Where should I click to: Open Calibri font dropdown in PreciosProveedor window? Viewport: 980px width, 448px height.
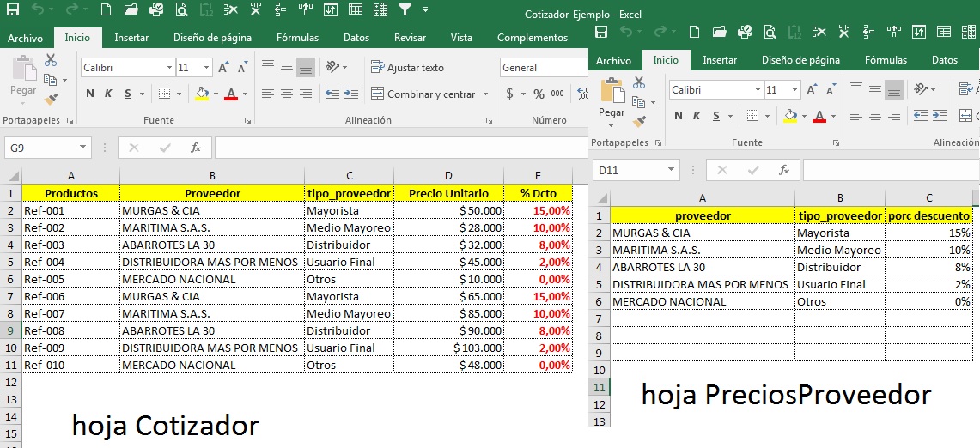pyautogui.click(x=758, y=90)
